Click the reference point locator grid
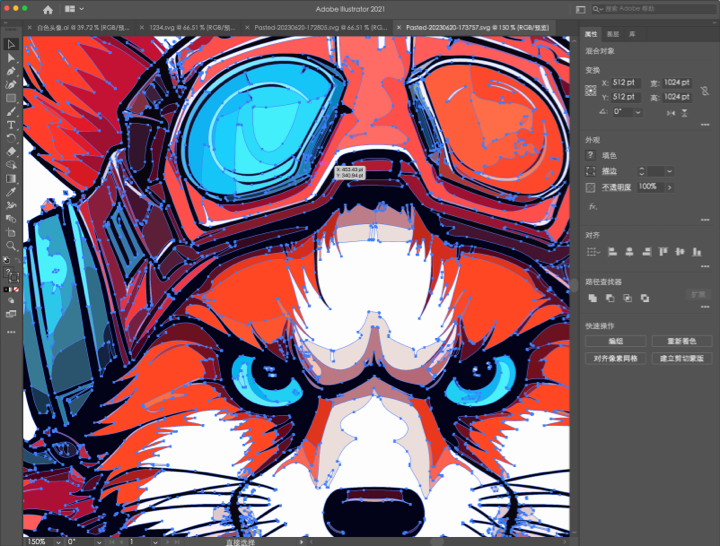The image size is (720, 546). (x=591, y=90)
